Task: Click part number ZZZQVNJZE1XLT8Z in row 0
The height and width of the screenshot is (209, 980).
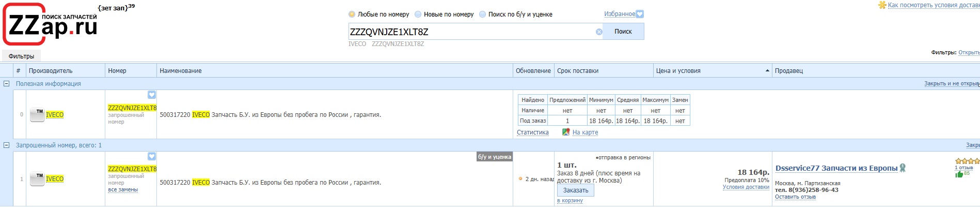Action: click(132, 108)
